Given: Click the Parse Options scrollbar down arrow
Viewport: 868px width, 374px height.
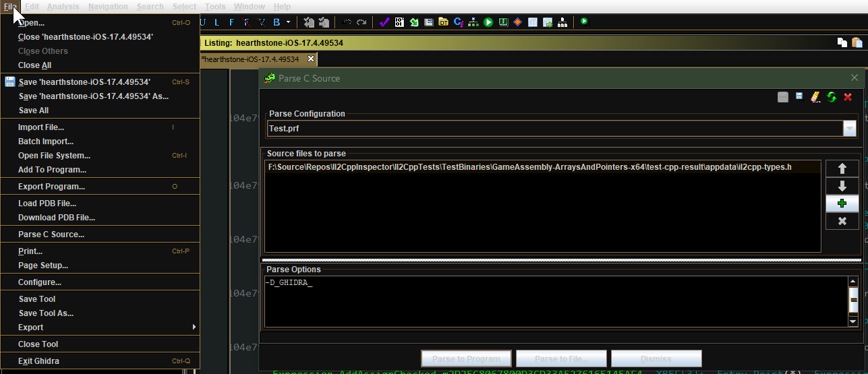Looking at the screenshot, I should coord(853,321).
